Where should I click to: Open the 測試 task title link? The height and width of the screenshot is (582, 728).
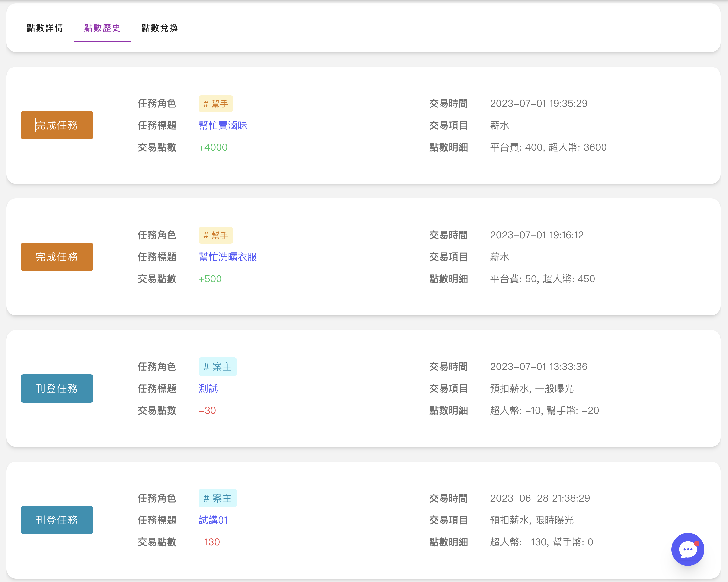pos(208,388)
